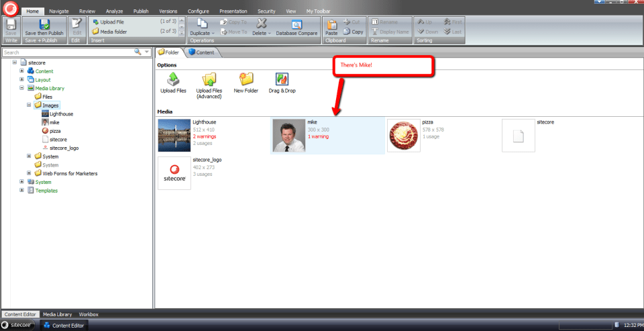Image resolution: width=644 pixels, height=331 pixels.
Task: Click Upload Files (Advanced) icon
Action: coord(209,80)
